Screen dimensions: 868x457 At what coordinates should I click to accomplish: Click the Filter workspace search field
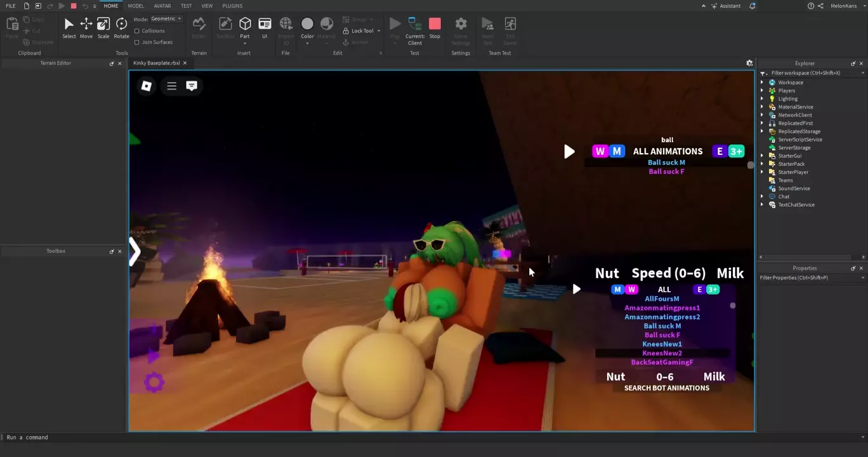tap(812, 73)
